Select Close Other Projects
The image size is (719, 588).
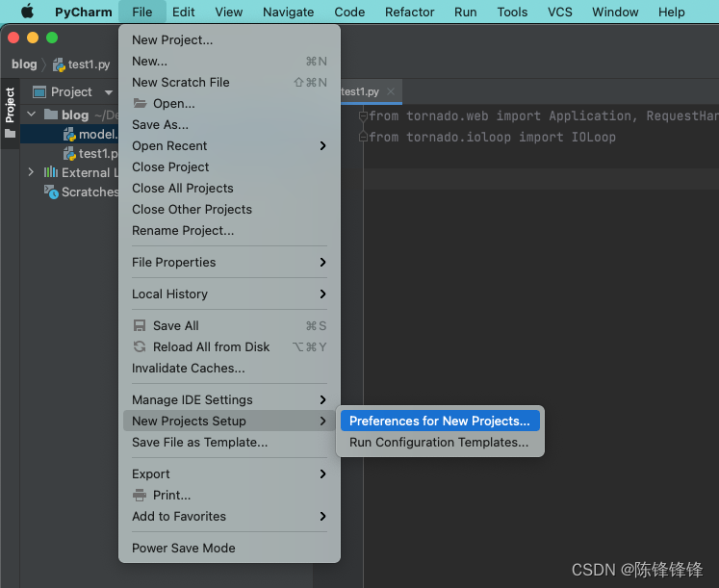click(229, 209)
